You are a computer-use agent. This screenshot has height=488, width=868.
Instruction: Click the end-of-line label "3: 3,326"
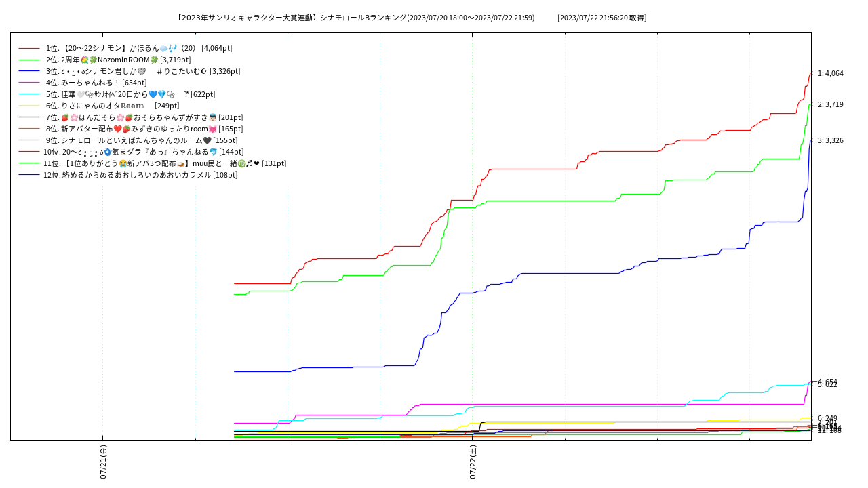[831, 140]
